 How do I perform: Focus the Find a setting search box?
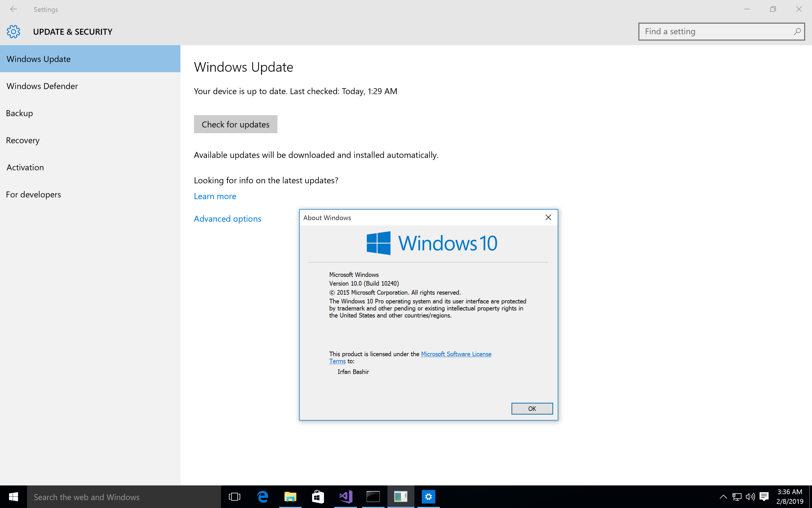pyautogui.click(x=721, y=32)
